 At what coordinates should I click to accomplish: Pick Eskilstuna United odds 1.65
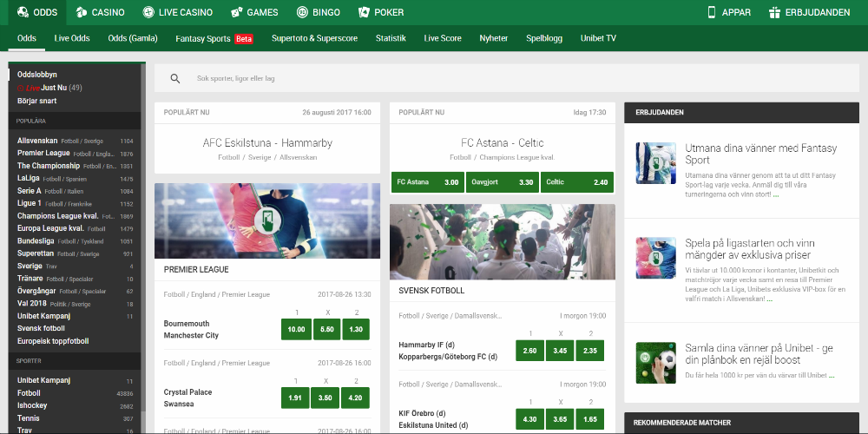coord(589,419)
